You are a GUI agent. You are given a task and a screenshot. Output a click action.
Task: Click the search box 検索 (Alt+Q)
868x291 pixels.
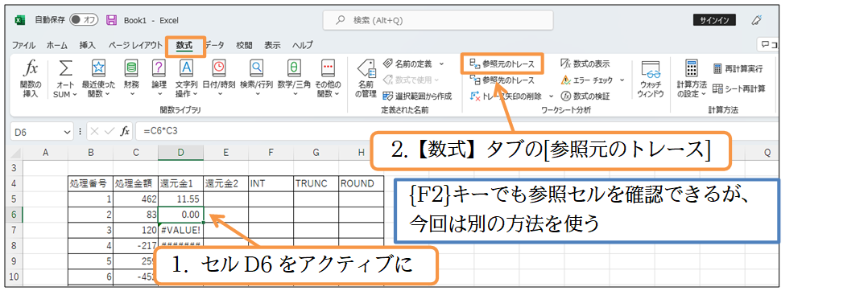coord(438,20)
